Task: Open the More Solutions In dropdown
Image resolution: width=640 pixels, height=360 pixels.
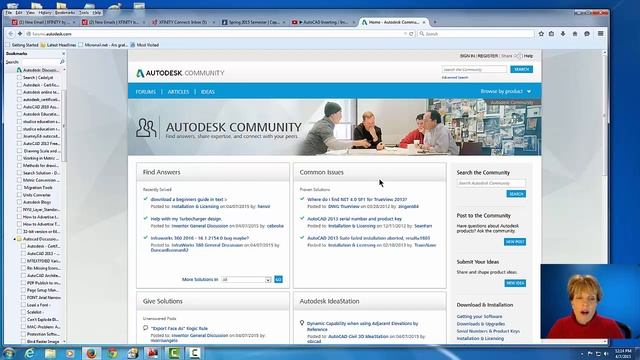Action: coord(246,280)
